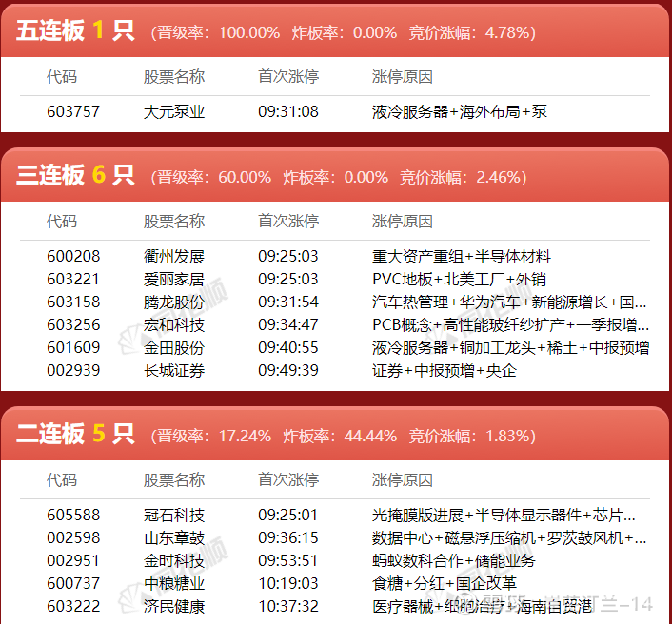The height and width of the screenshot is (624, 672).
Task: Click 竞价涨幅 2.46% in 三连板 header
Action: click(461, 177)
